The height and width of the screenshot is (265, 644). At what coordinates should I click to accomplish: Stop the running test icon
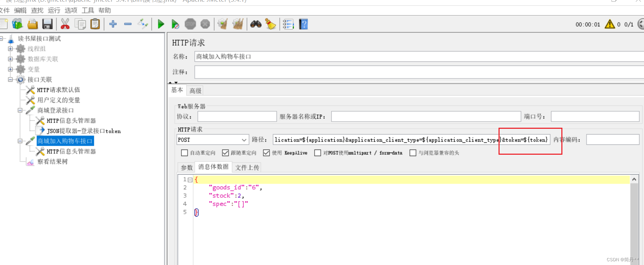click(190, 24)
